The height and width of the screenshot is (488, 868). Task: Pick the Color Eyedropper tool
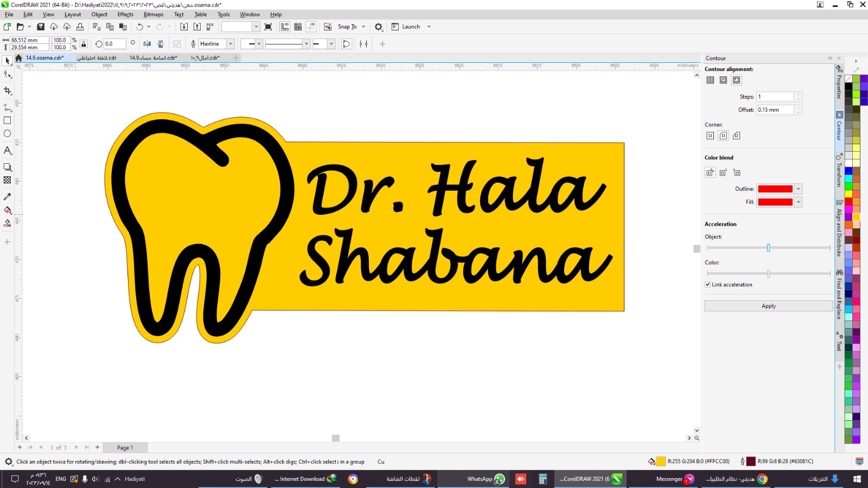point(8,196)
